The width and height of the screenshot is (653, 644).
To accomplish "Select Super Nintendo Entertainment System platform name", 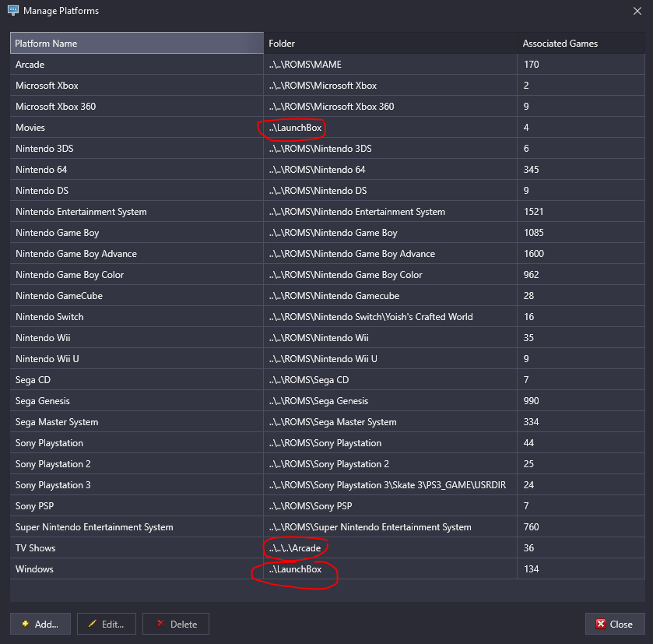I will click(94, 527).
